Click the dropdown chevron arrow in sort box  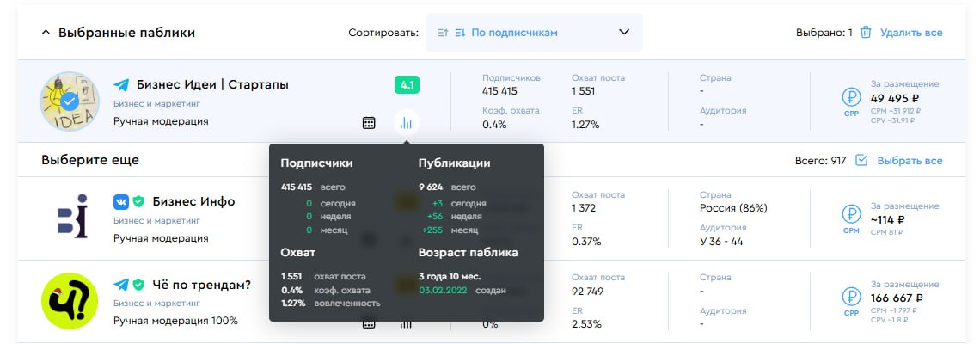(x=624, y=33)
